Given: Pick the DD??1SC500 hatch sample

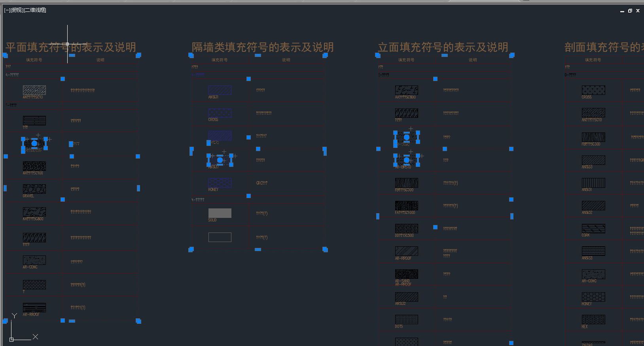Looking at the screenshot, I should (x=407, y=229).
